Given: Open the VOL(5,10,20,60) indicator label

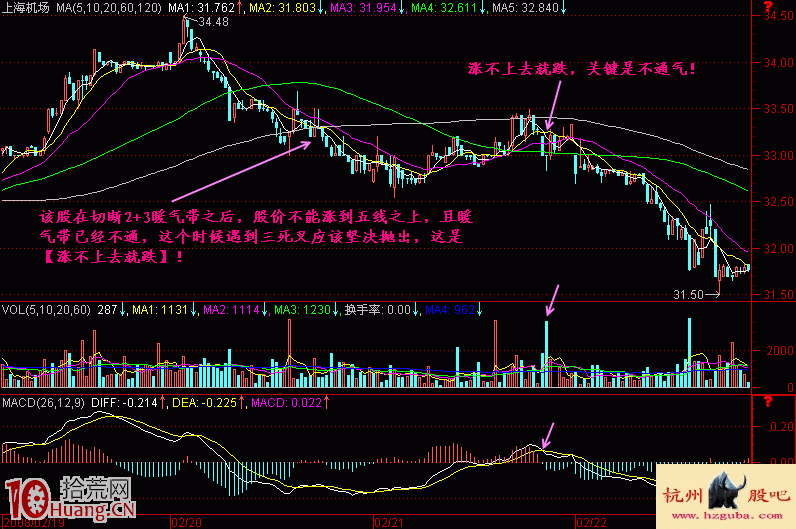Looking at the screenshot, I should (x=46, y=310).
